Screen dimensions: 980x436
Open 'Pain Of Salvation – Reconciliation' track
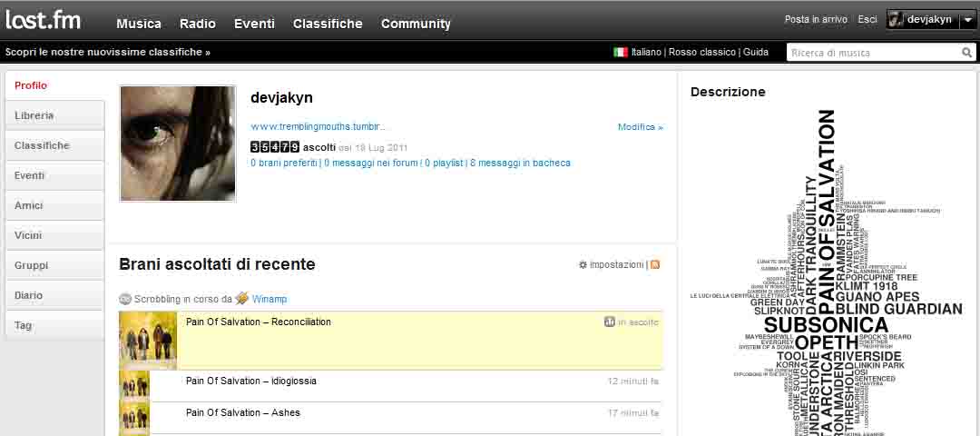(x=258, y=322)
